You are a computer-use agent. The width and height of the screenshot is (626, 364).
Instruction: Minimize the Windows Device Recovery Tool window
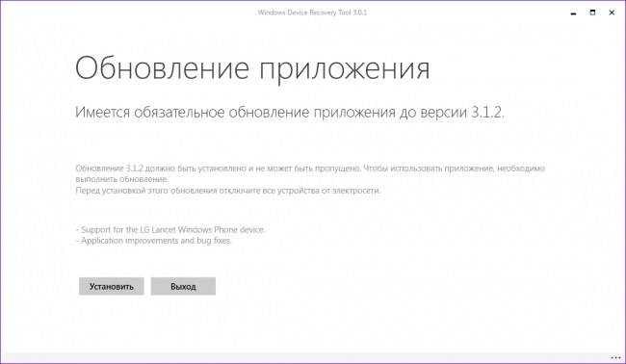coord(574,13)
